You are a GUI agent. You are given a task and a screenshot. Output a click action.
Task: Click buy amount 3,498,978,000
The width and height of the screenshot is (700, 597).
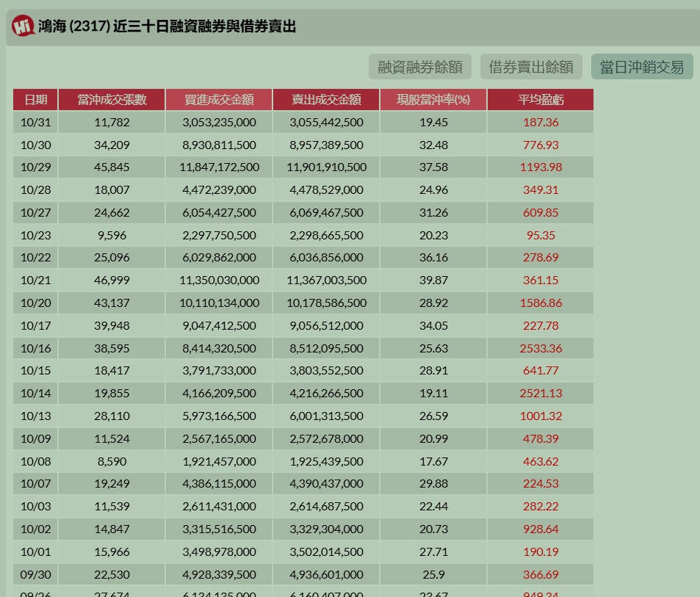point(219,552)
